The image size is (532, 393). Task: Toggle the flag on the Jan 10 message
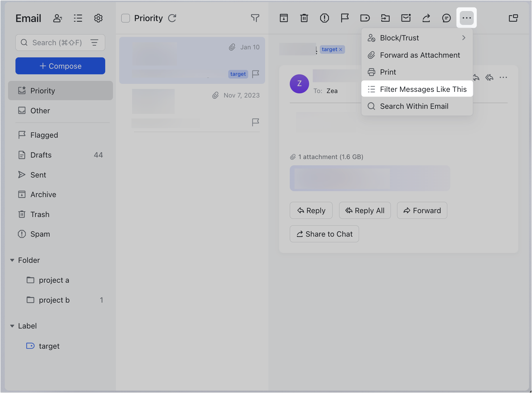255,74
